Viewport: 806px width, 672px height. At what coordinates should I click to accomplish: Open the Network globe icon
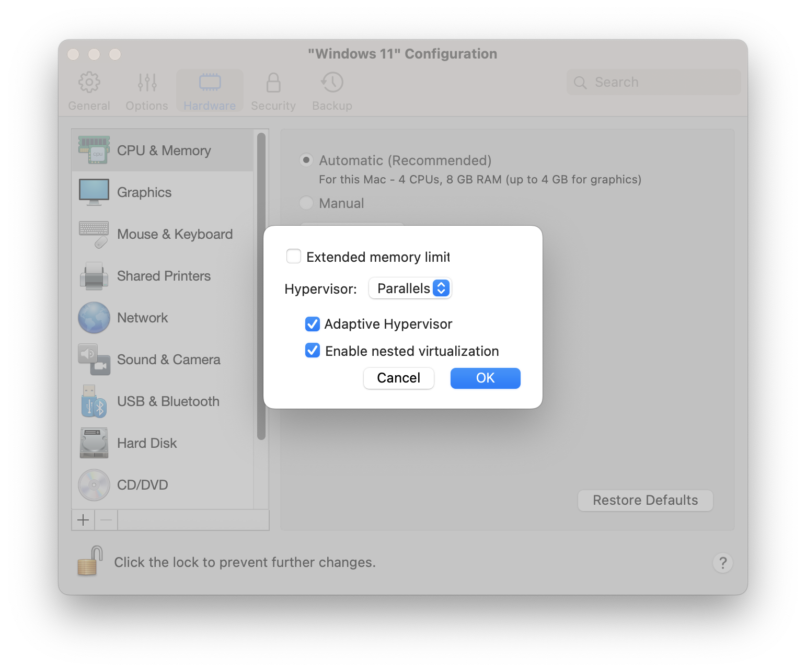click(x=94, y=318)
